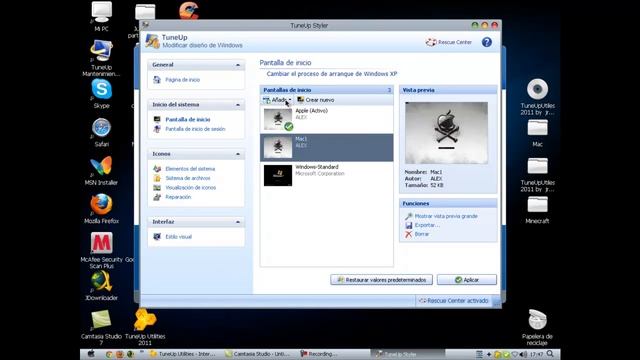
Task: Click the Estilo visual sidebar icon
Action: click(x=157, y=237)
